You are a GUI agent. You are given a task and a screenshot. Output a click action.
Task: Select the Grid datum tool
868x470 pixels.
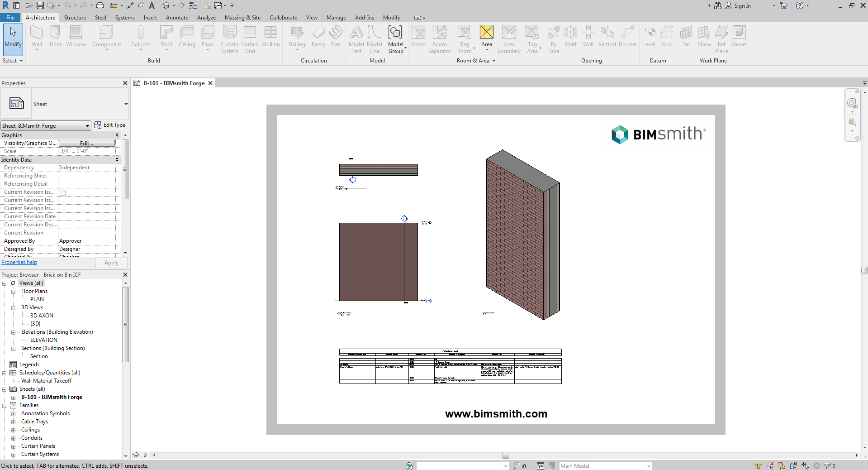(x=667, y=37)
